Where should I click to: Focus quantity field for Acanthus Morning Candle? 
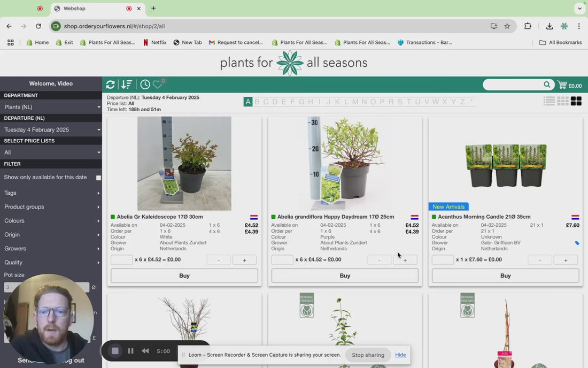[x=443, y=259]
